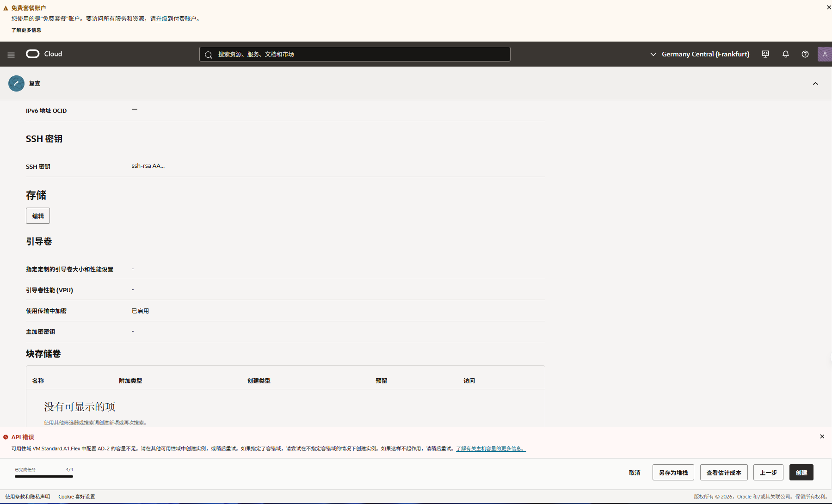Open the 了解有关主机容量的更多信息 link

click(x=491, y=449)
